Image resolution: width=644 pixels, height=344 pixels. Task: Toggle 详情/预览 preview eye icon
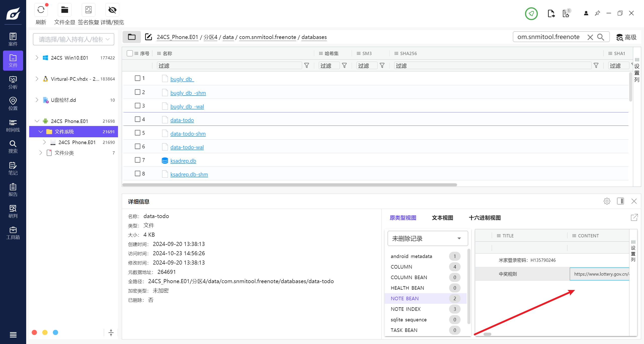point(112,10)
